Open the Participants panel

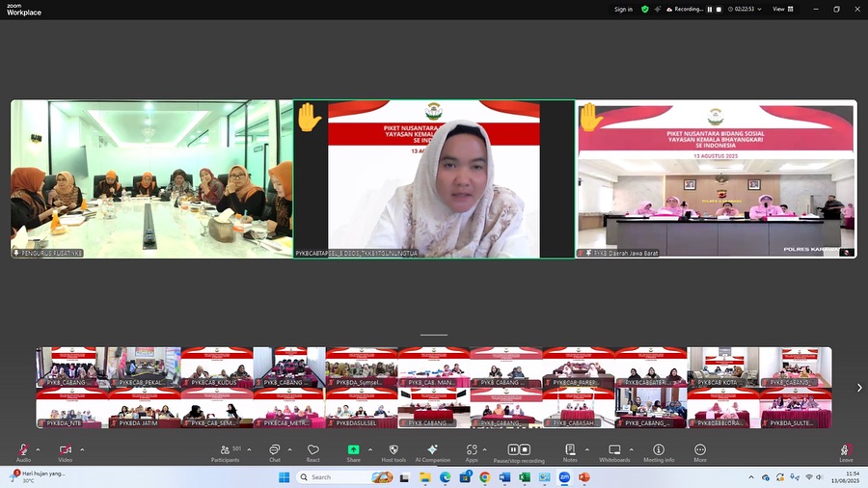click(x=225, y=451)
